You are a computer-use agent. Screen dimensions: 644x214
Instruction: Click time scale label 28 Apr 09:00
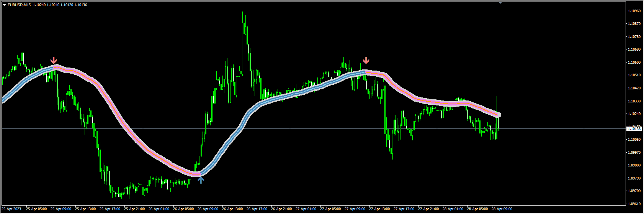(x=502, y=209)
